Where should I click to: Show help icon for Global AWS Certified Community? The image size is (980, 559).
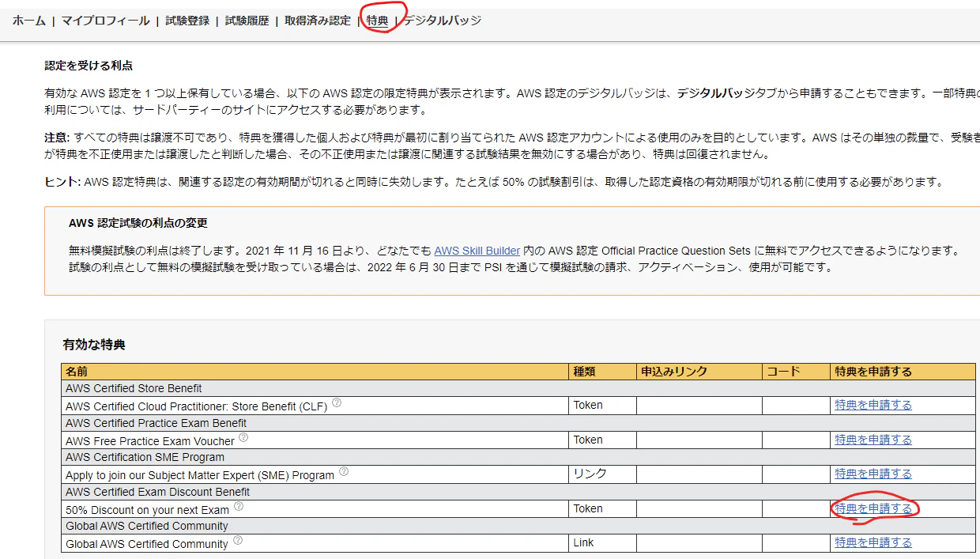[x=238, y=541]
